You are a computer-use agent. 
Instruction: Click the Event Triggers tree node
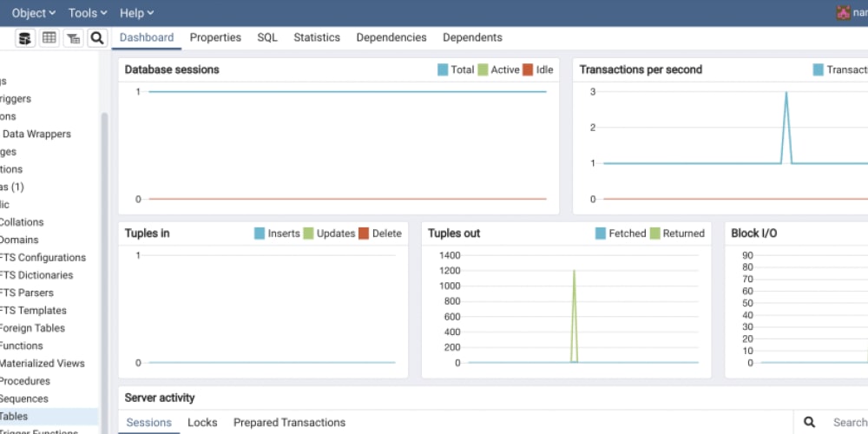click(16, 99)
